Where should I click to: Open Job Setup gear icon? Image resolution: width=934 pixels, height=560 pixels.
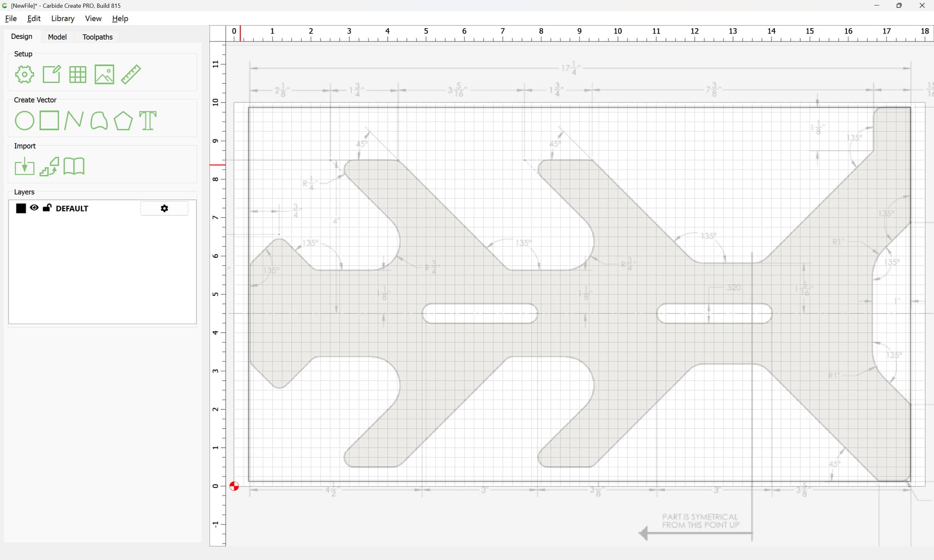click(x=24, y=74)
